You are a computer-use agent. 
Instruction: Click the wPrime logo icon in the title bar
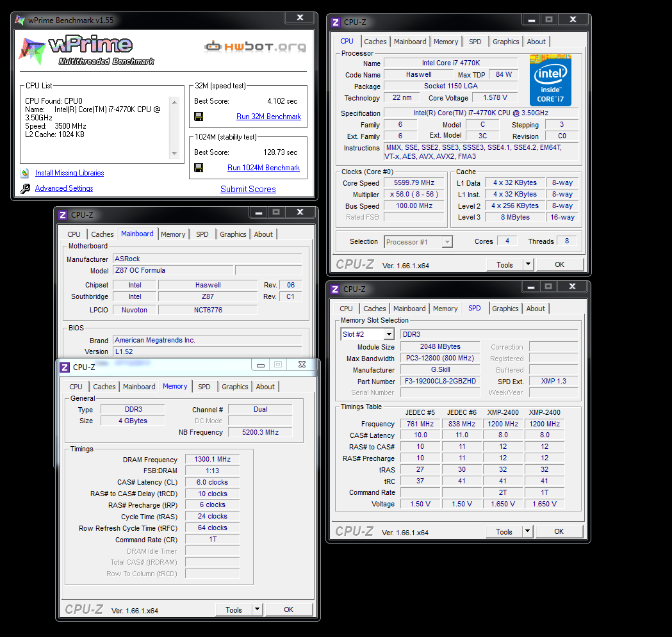coord(20,20)
